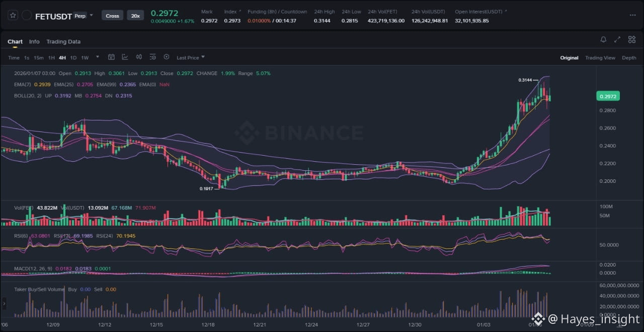Open the FETUSDT pair selector dropdown arrow

pyautogui.click(x=91, y=16)
